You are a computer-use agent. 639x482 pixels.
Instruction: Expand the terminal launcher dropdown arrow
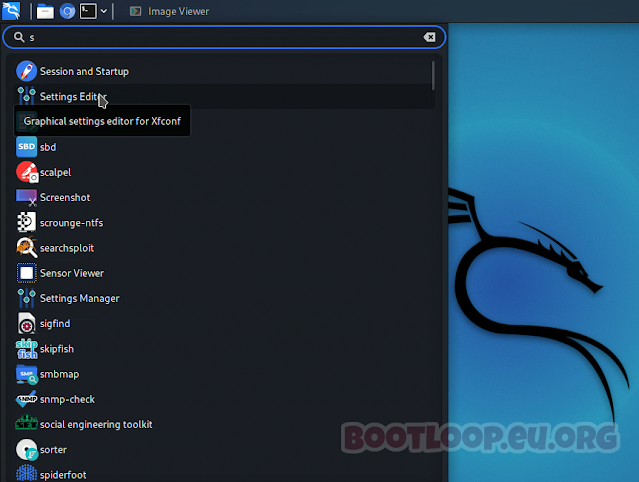(104, 11)
